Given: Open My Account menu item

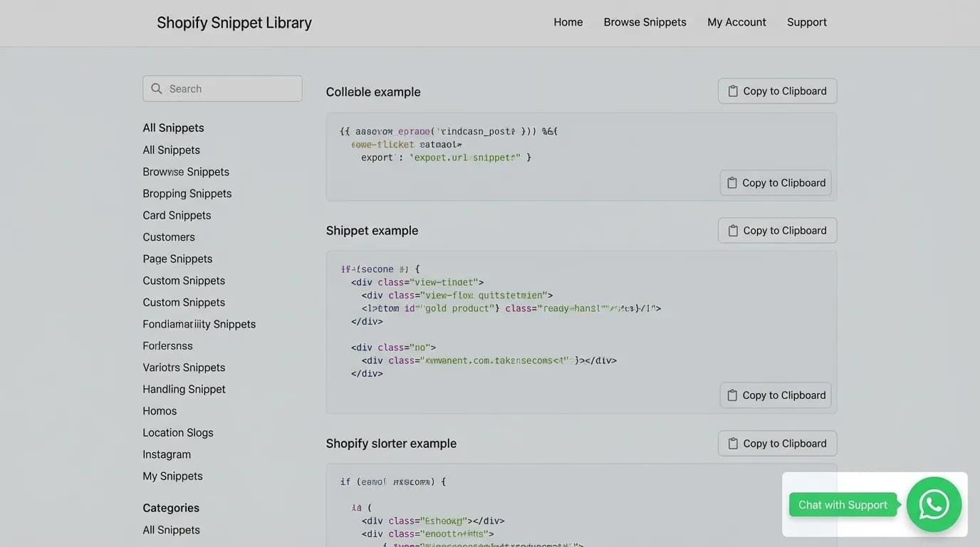Looking at the screenshot, I should pyautogui.click(x=736, y=22).
